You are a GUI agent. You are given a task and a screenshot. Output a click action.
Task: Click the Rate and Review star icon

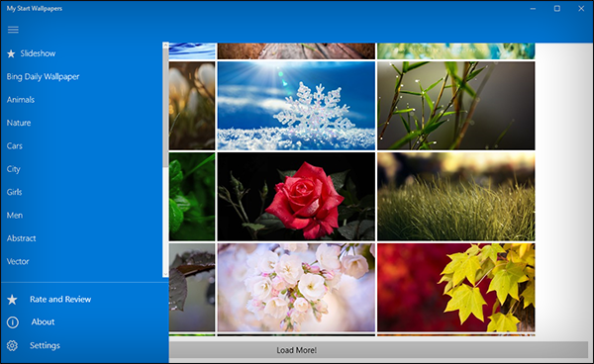[12, 300]
